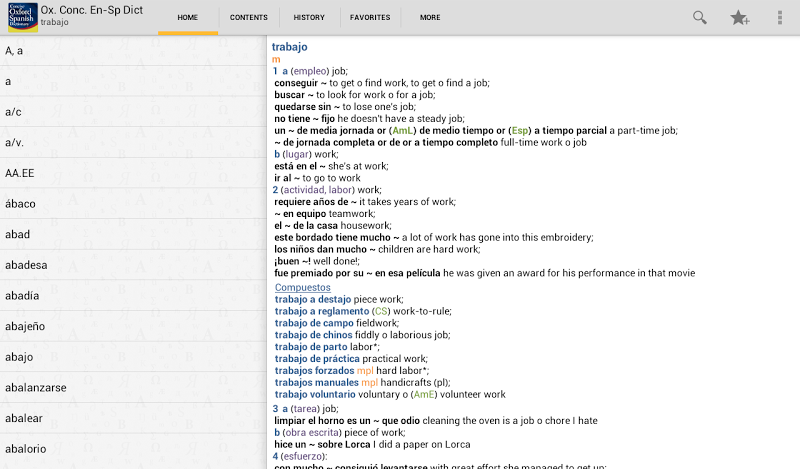
Task: Open the Contents tab
Action: click(x=248, y=17)
